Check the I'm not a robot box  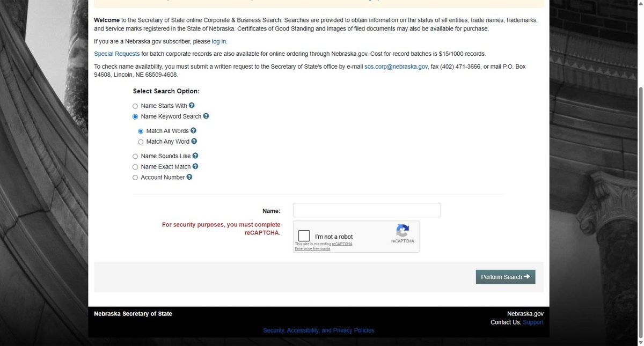coord(304,236)
